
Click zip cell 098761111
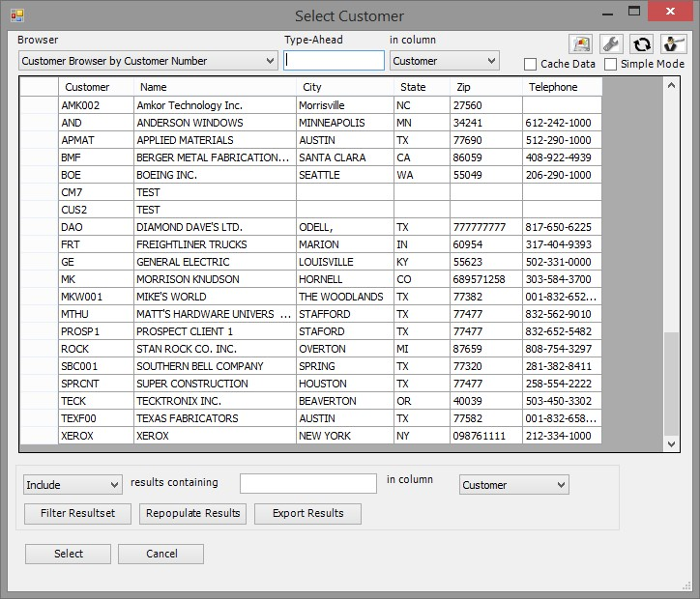[486, 436]
